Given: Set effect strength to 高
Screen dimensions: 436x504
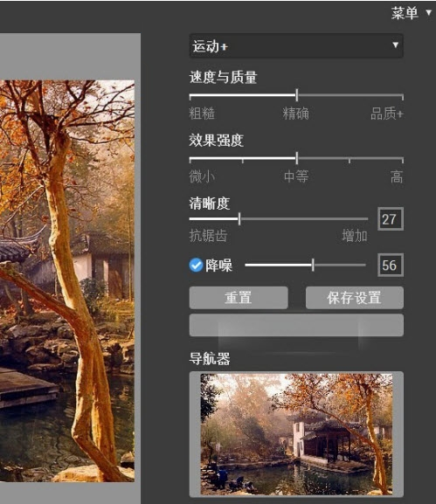Looking at the screenshot, I should [x=397, y=176].
